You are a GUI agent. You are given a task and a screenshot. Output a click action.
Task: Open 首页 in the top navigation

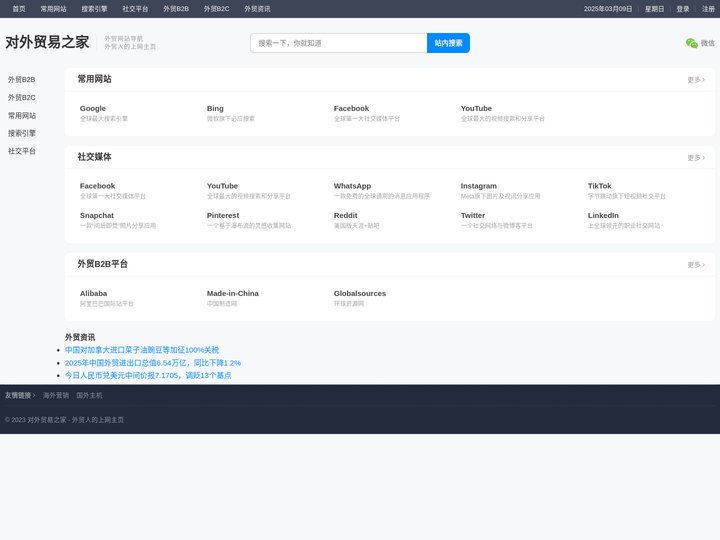point(19,9)
